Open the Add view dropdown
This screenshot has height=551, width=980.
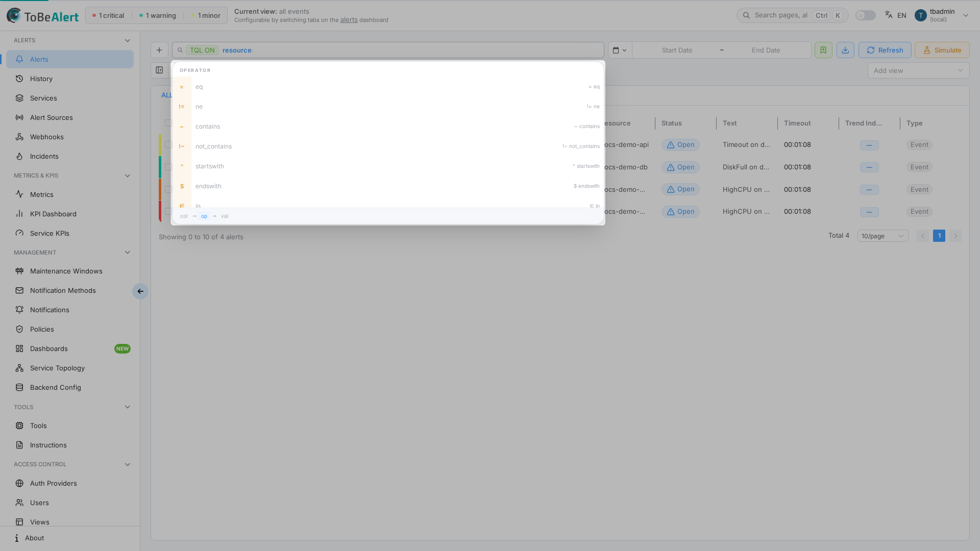tap(918, 70)
